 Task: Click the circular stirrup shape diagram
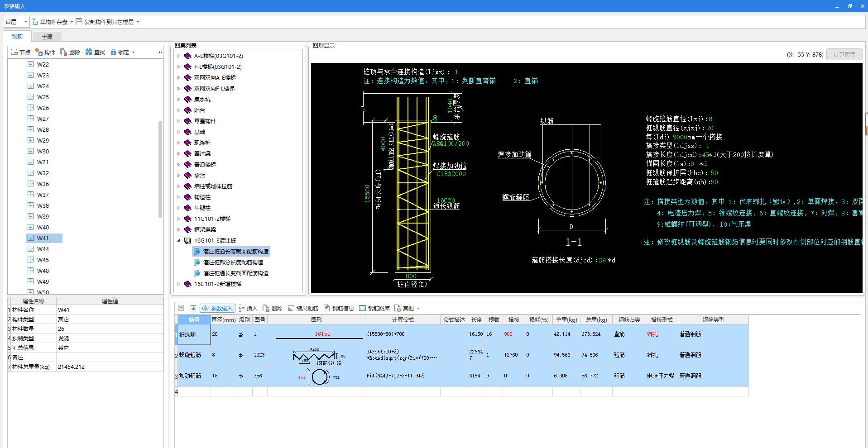pos(316,376)
